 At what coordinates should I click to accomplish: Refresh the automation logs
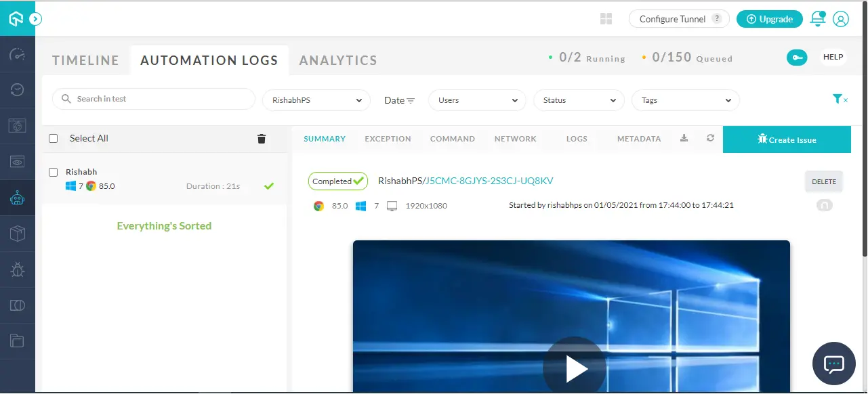click(x=709, y=138)
